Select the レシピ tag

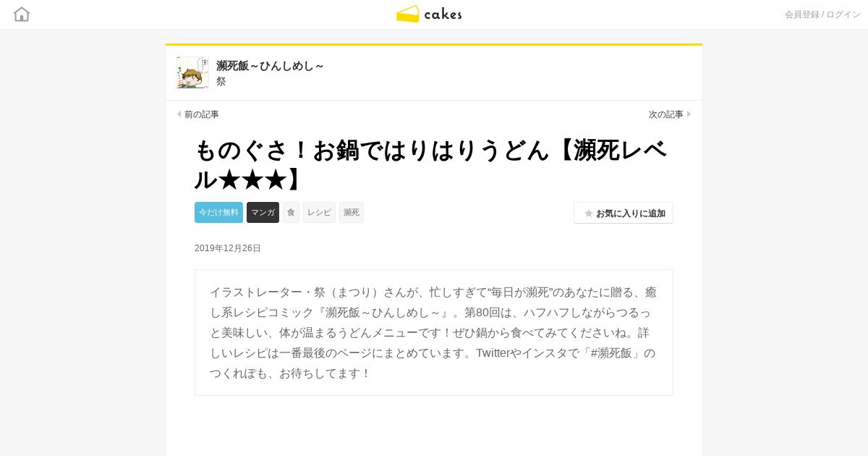tap(319, 212)
